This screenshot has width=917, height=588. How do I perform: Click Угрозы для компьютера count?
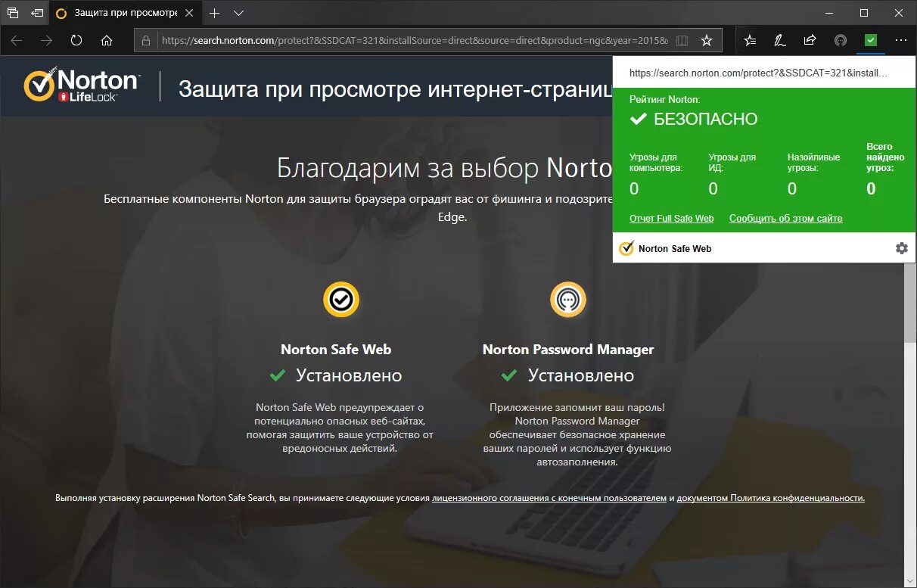pos(634,188)
